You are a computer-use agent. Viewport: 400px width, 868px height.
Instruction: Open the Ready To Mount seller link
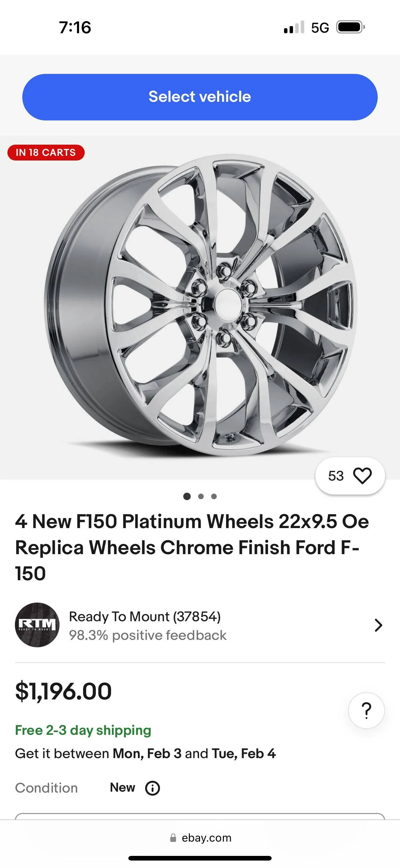pos(144,617)
